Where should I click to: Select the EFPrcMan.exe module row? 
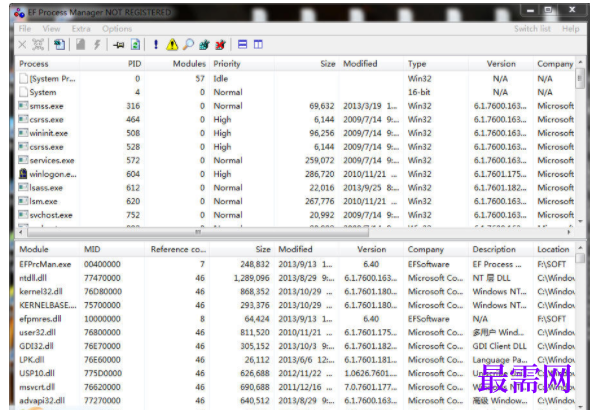coord(295,264)
